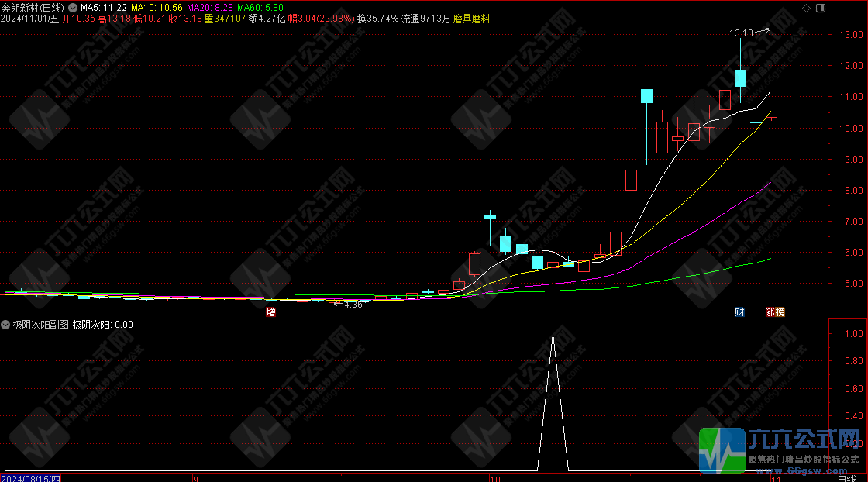The height and width of the screenshot is (482, 868).
Task: Open the 涨榜 marker on the chart
Action: tap(775, 312)
